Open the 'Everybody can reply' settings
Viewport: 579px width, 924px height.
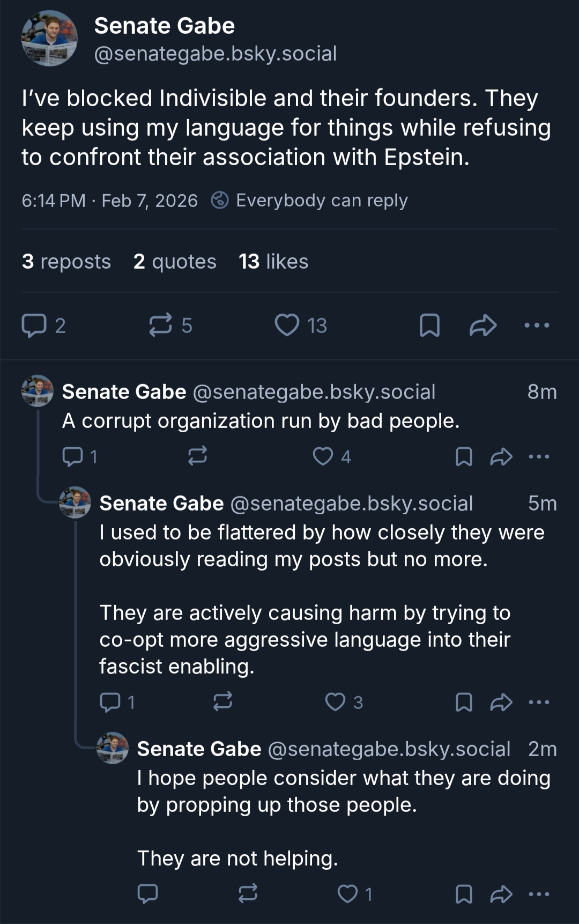pos(310,201)
